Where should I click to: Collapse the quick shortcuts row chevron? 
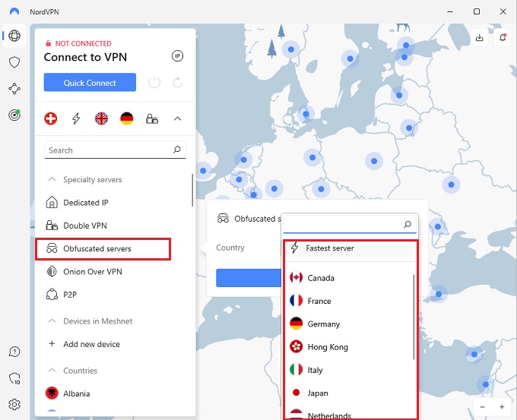[177, 118]
